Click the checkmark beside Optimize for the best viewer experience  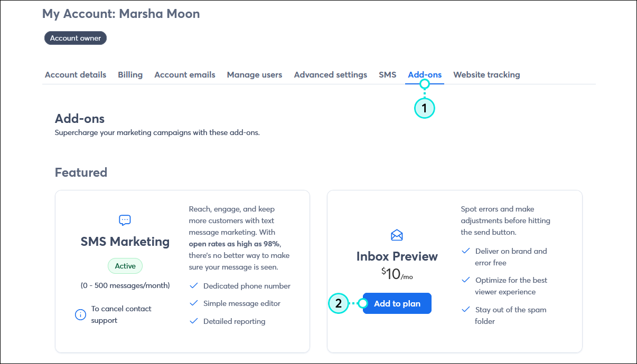click(x=466, y=280)
